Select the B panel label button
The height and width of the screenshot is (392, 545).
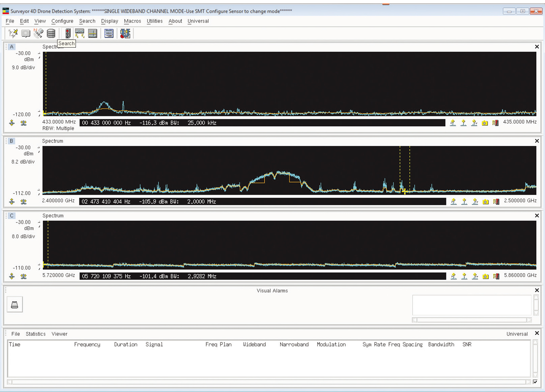tap(12, 141)
